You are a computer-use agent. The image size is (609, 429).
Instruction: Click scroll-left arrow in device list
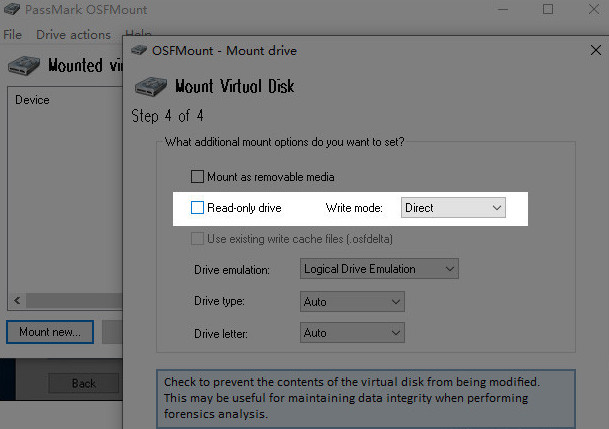(17, 300)
